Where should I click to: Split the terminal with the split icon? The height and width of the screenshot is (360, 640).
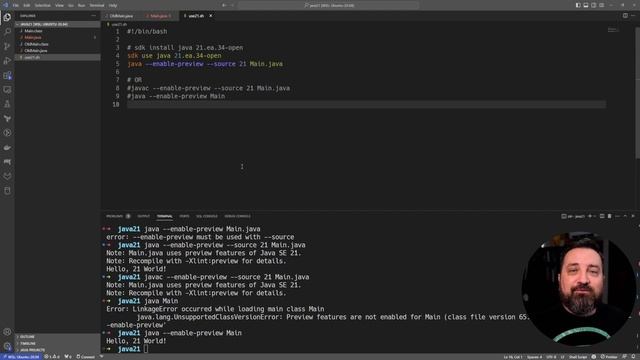[602, 216]
